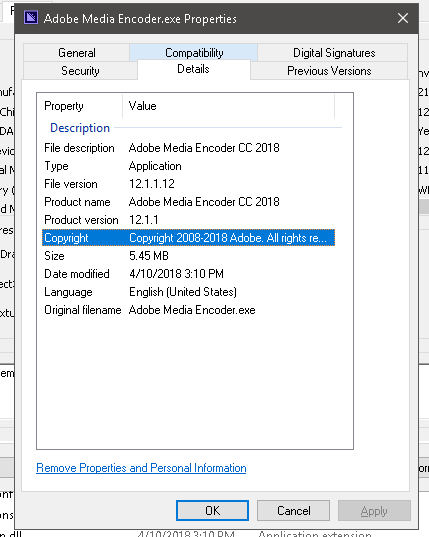Image resolution: width=429 pixels, height=537 pixels.
Task: Click the Adobe Media Encoder title bar icon
Action: tap(31, 18)
